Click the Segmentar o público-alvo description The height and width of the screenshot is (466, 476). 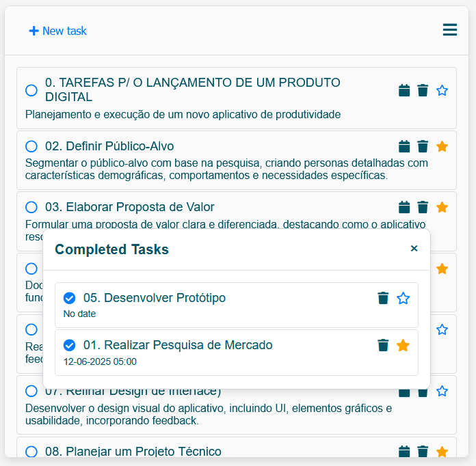click(226, 169)
